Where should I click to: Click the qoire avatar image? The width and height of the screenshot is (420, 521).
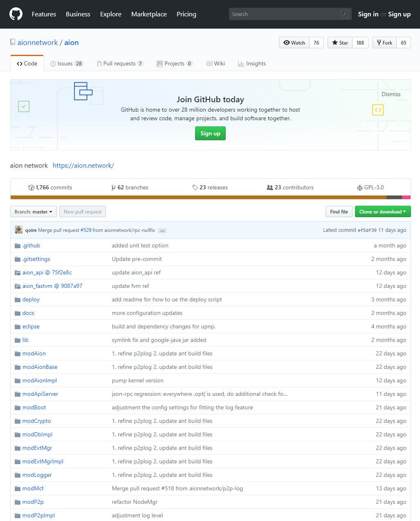(x=19, y=230)
